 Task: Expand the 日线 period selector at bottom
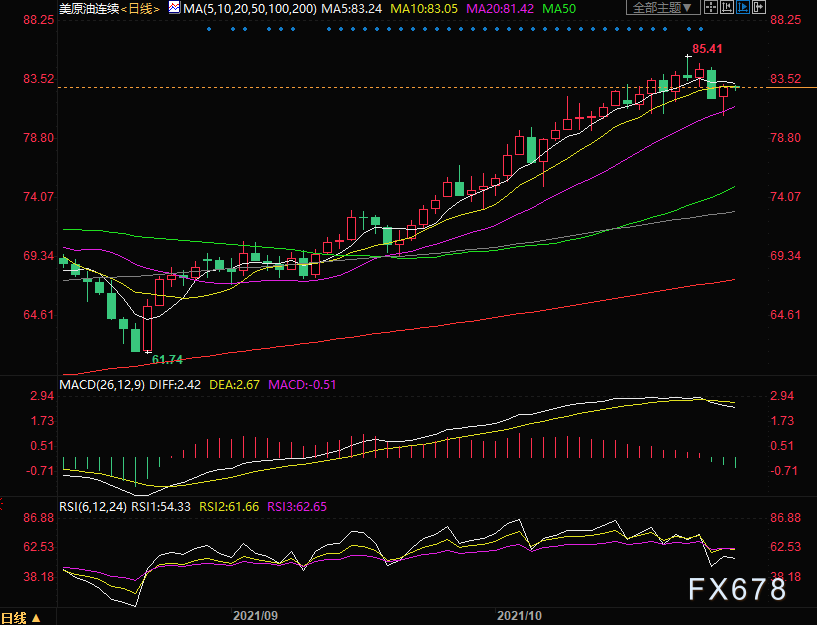click(21, 618)
